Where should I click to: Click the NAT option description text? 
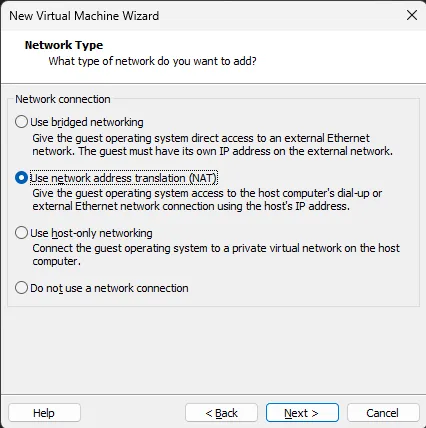click(207, 200)
